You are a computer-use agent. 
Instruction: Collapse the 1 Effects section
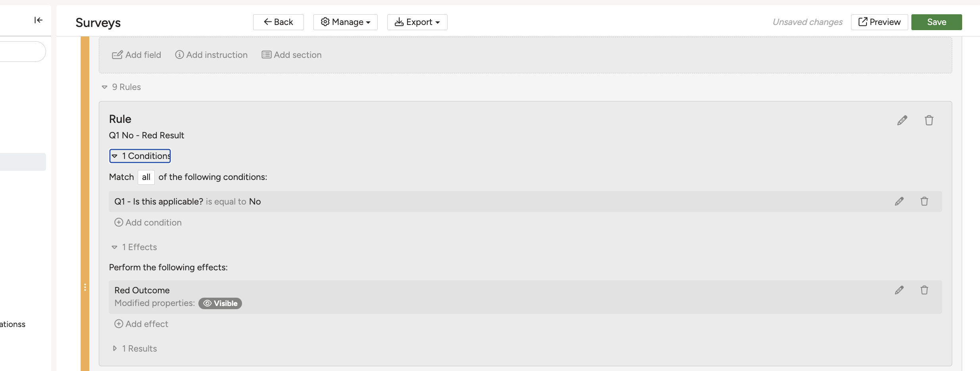pyautogui.click(x=134, y=247)
